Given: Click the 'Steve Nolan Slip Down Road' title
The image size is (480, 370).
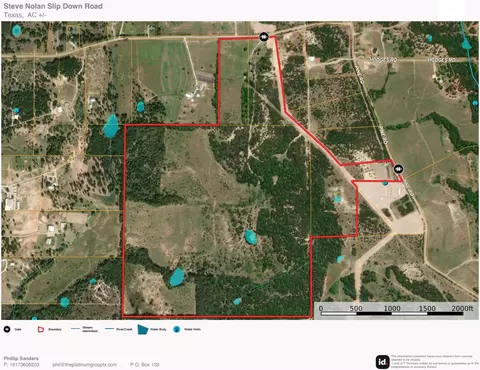Looking at the screenshot, I should coord(53,6).
